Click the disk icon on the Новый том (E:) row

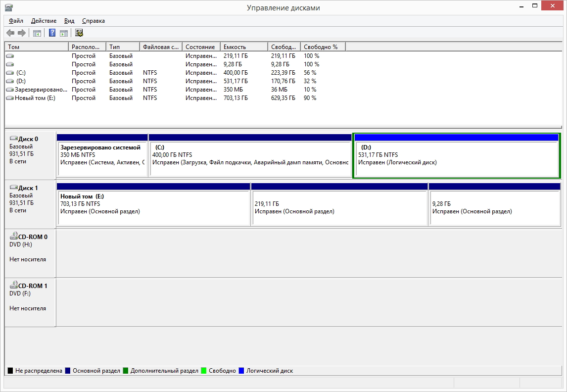pos(10,98)
